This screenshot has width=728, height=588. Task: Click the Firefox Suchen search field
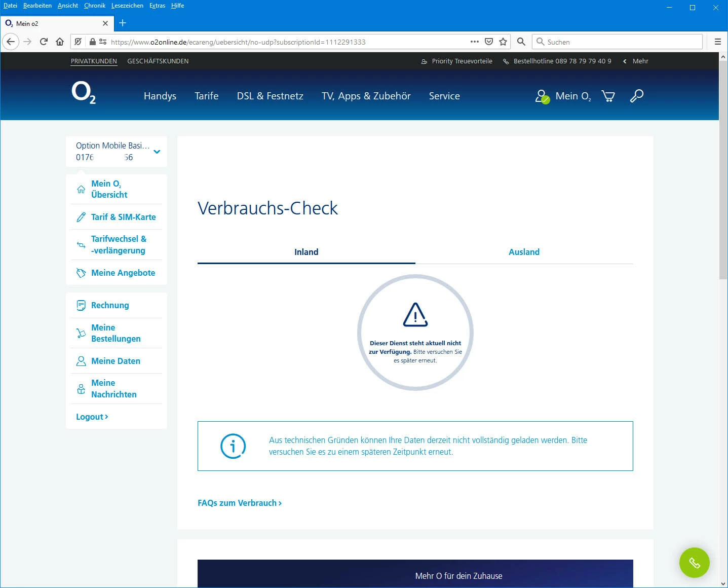click(x=617, y=42)
